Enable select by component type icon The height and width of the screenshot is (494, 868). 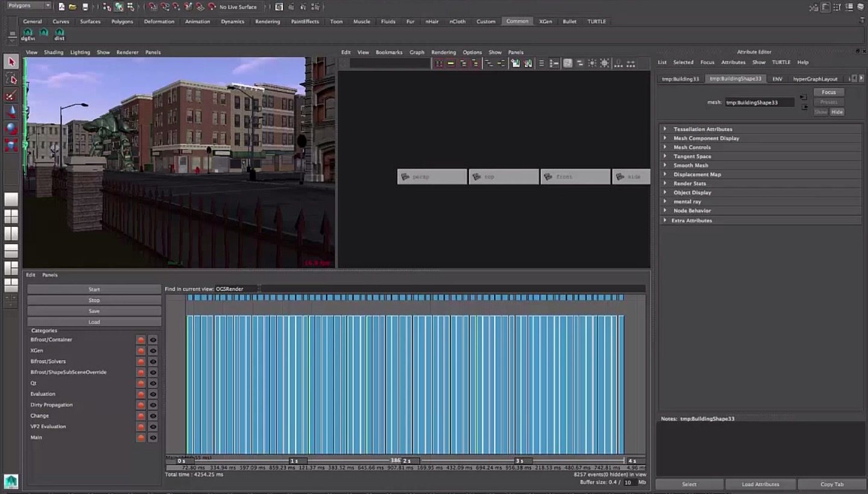[131, 7]
